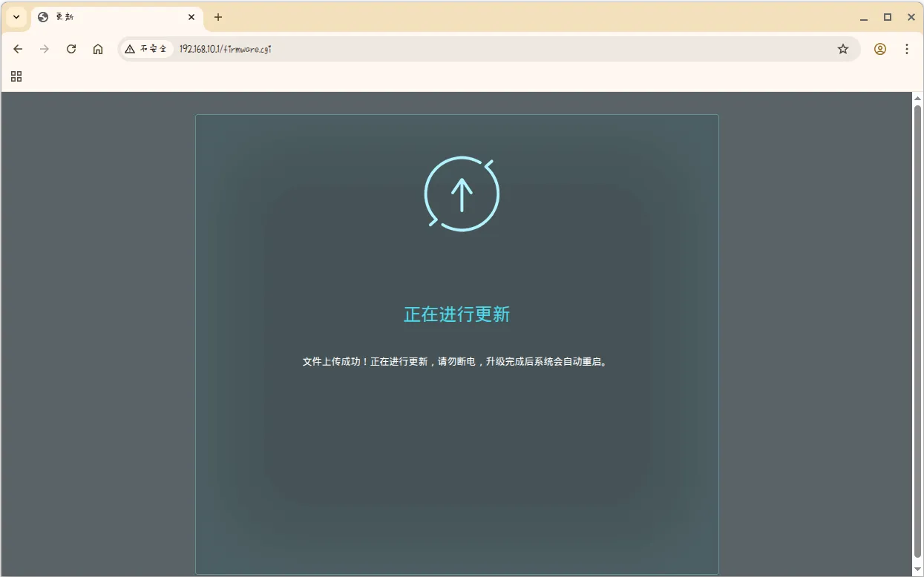Click the reload page icon
Screen dimensions: 924x577
click(x=71, y=49)
